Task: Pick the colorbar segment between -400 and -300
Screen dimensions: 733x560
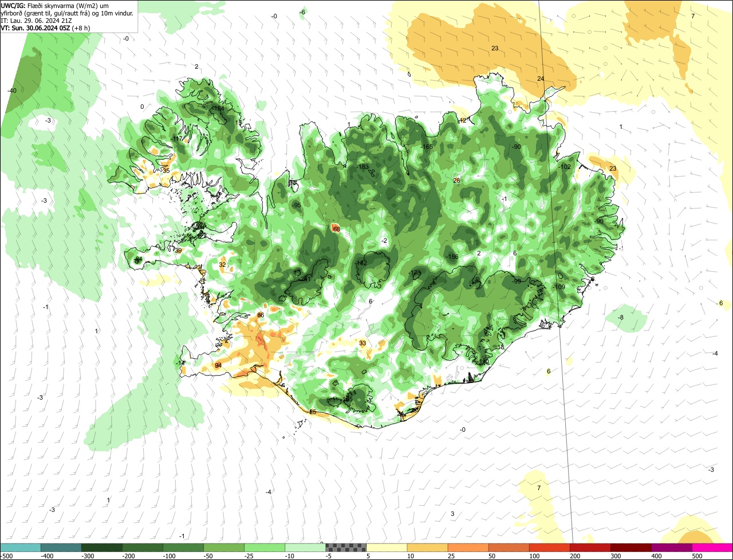Action: (x=61, y=547)
